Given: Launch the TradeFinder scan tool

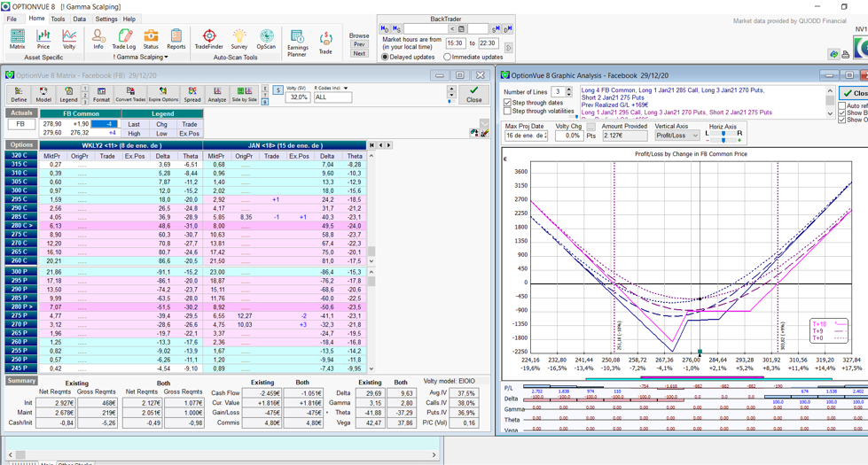Looking at the screenshot, I should 208,39.
